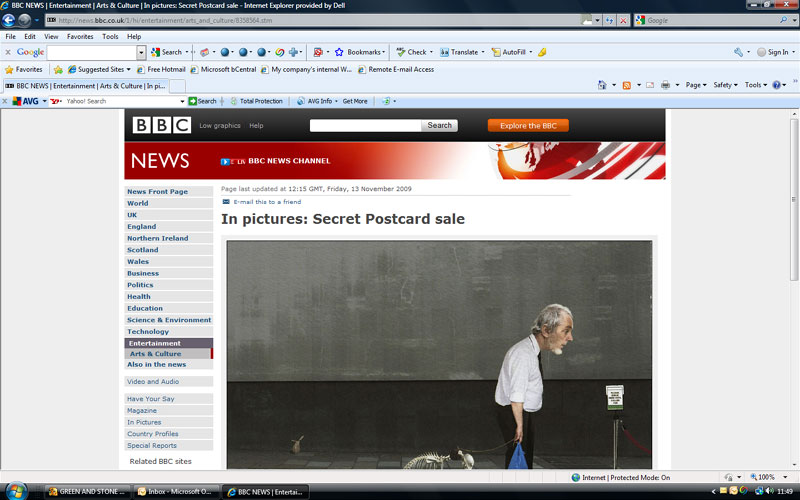The width and height of the screenshot is (800, 500).
Task: Open the address bar history dropdown arrow
Action: point(597,20)
